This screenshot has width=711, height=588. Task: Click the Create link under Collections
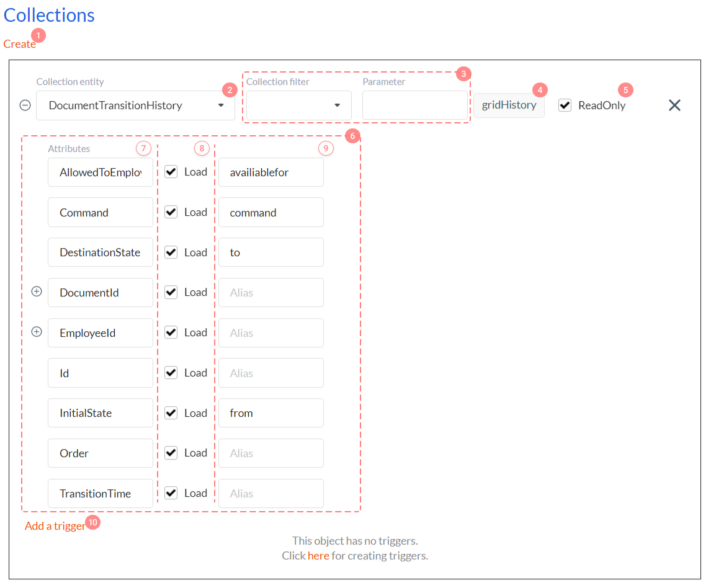pos(19,44)
